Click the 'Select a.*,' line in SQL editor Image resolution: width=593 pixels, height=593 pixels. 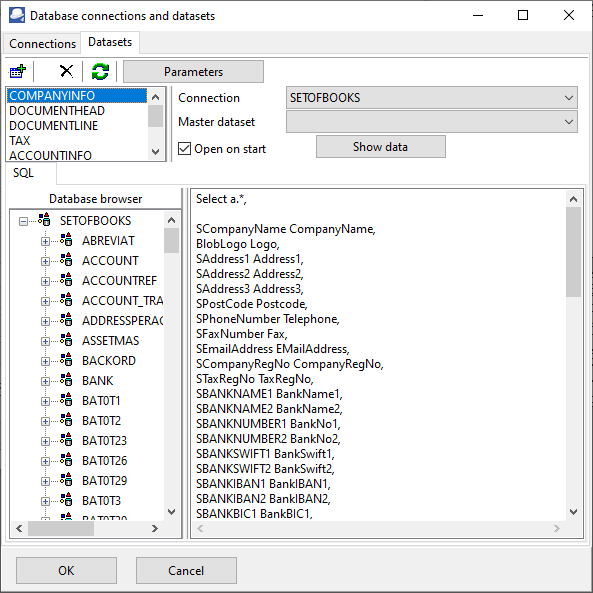click(221, 199)
